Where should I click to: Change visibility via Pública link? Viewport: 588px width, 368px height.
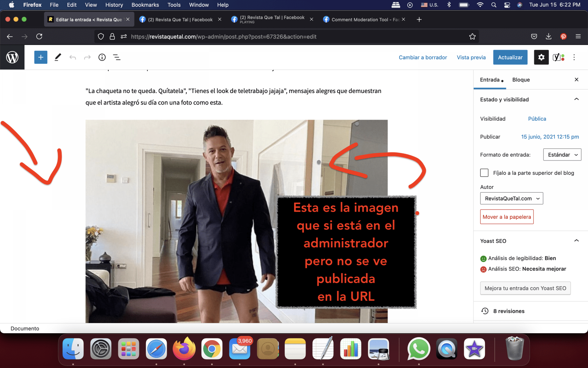[x=537, y=119]
